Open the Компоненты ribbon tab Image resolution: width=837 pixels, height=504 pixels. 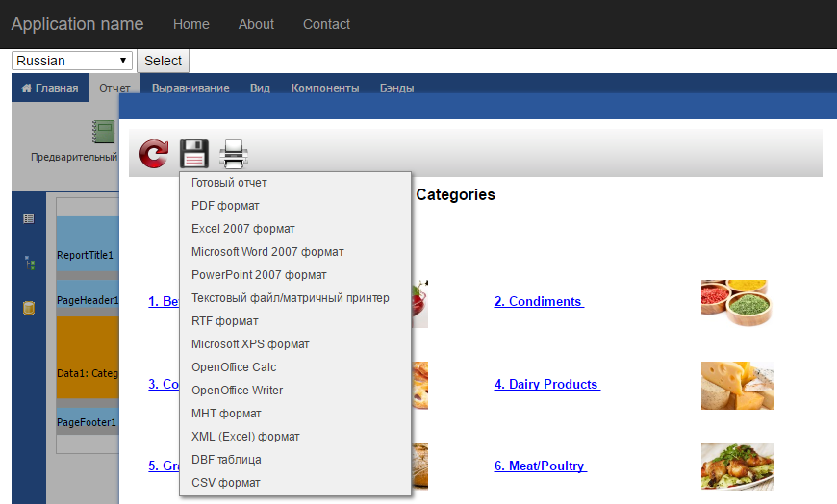tap(325, 88)
